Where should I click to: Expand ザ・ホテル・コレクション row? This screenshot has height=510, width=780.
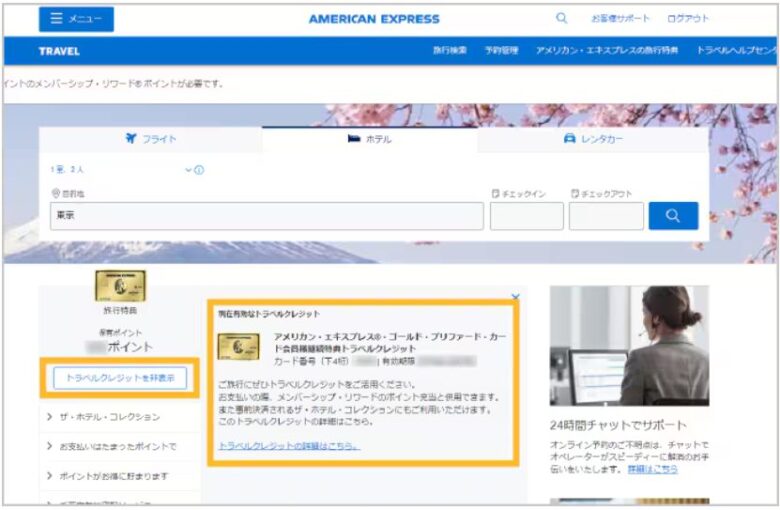[x=119, y=417]
